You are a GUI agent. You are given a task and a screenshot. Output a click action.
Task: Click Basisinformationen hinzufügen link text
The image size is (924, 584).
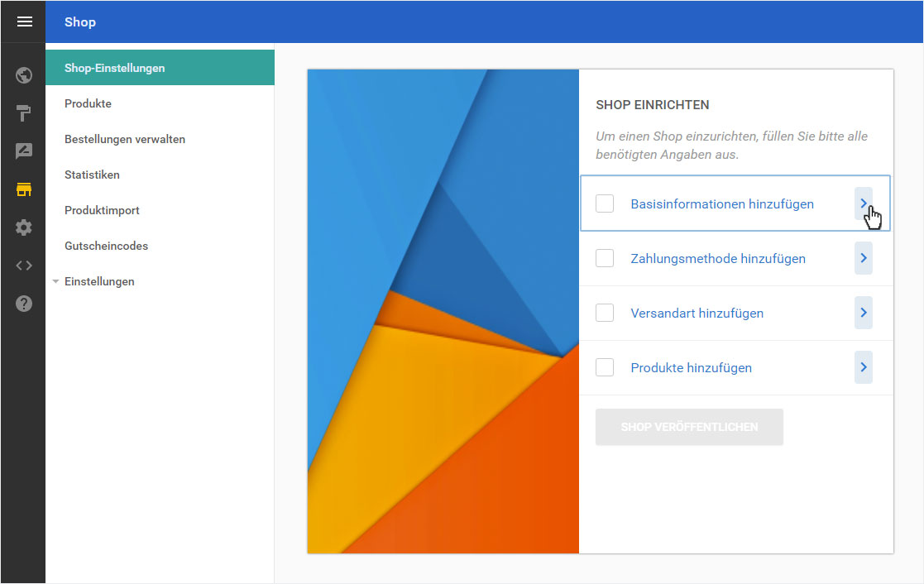coord(722,203)
